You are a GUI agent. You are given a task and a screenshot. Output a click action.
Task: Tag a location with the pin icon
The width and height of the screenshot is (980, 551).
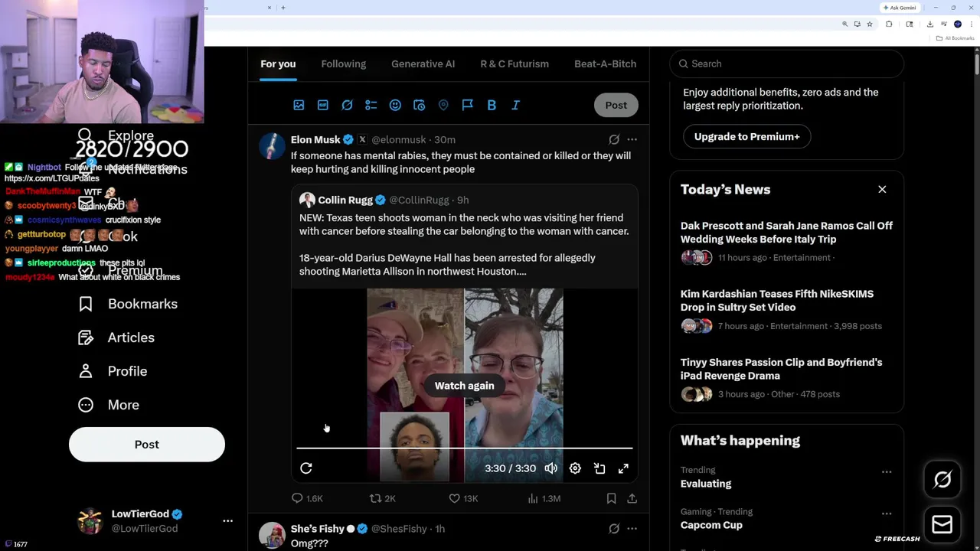pyautogui.click(x=443, y=105)
